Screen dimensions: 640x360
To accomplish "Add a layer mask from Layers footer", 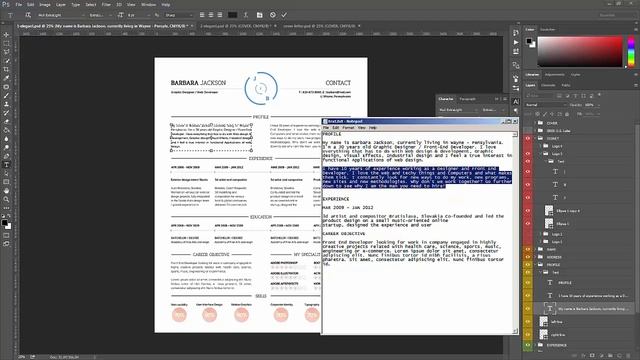I will tap(593, 356).
